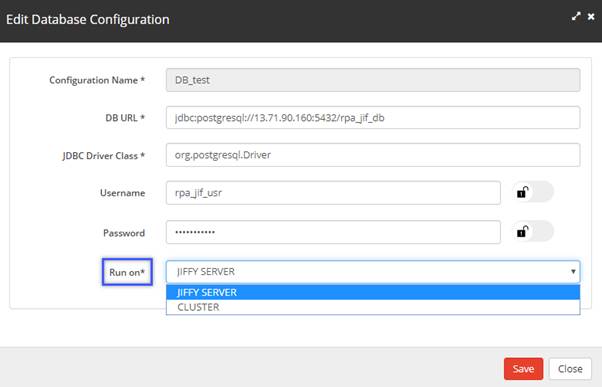Viewport: 602px width, 387px height.
Task: Click the Run on combo box field
Action: tap(373, 271)
